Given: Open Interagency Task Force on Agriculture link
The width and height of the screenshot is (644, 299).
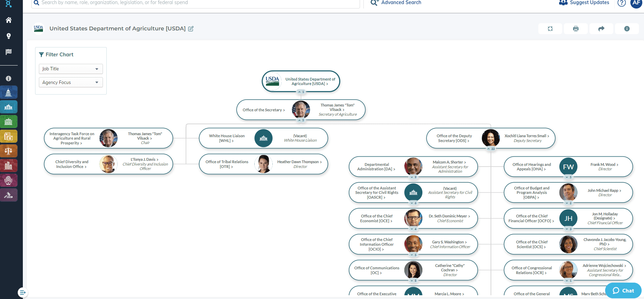Looking at the screenshot, I should 72,138.
